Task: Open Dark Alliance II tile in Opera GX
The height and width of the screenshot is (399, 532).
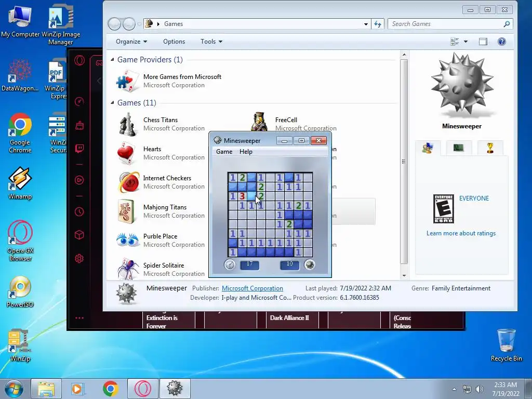Action: click(x=292, y=320)
